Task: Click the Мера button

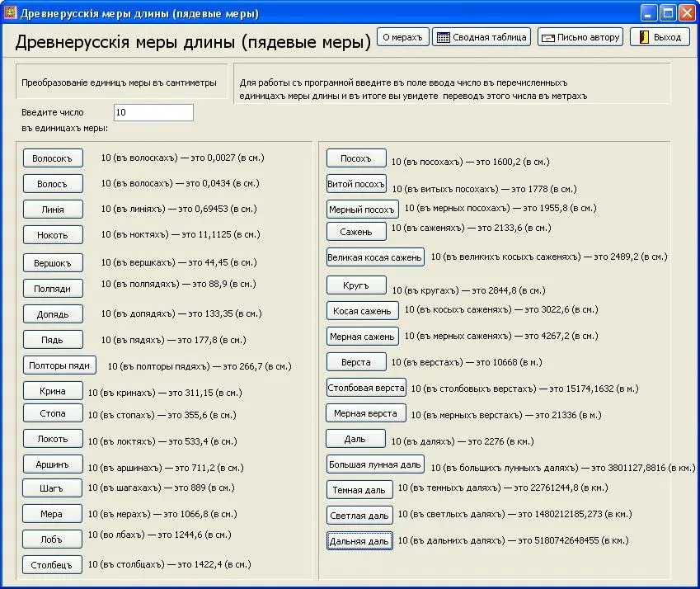Action: [x=52, y=514]
